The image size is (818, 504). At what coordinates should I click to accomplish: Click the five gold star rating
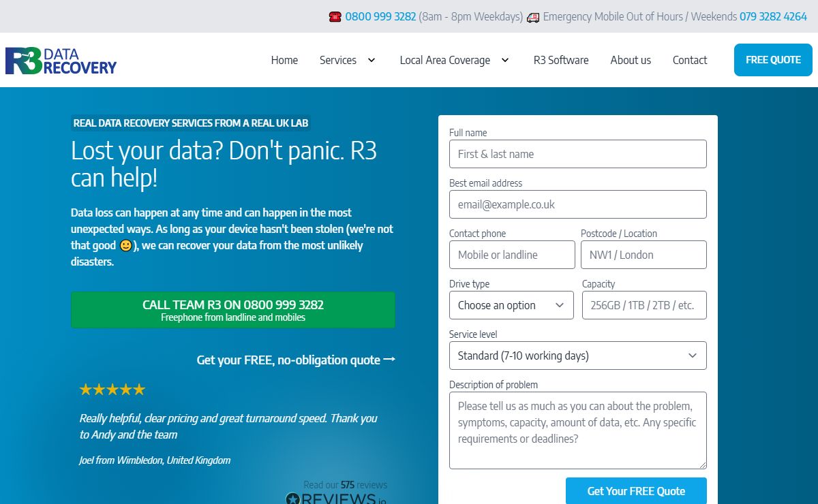pyautogui.click(x=112, y=390)
